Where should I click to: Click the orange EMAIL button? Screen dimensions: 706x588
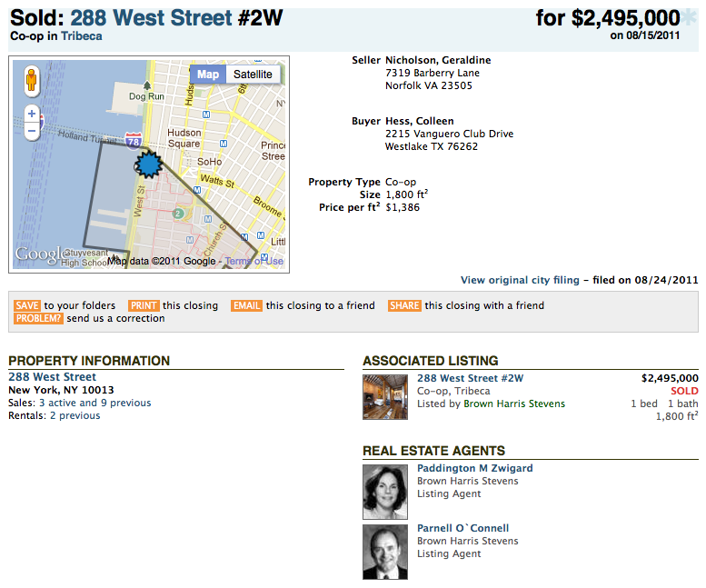click(246, 306)
